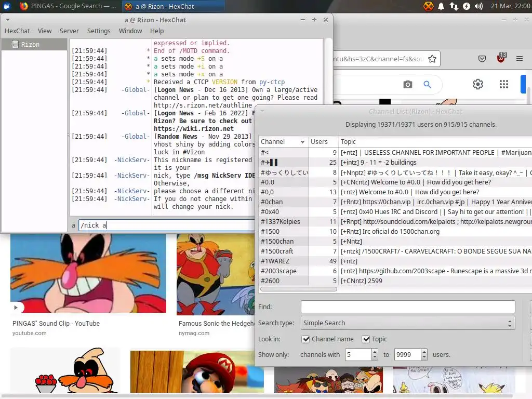Open the network connection tray icon

coord(454,6)
